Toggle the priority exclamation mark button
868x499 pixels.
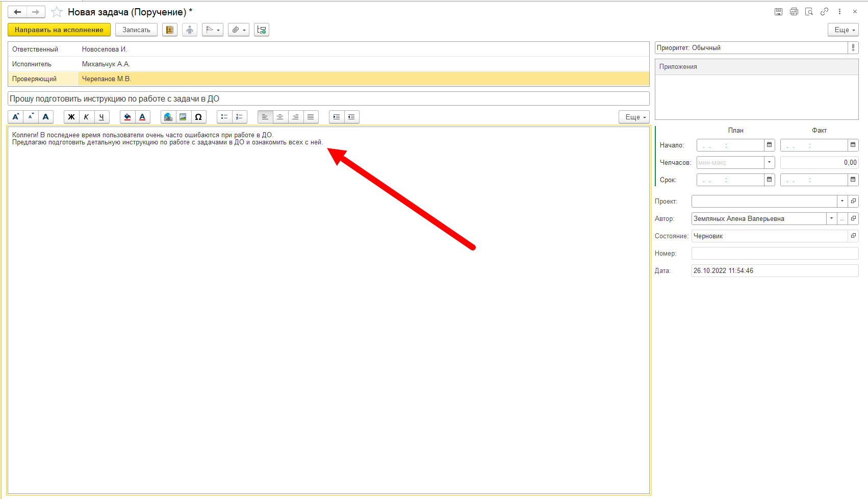(x=853, y=47)
